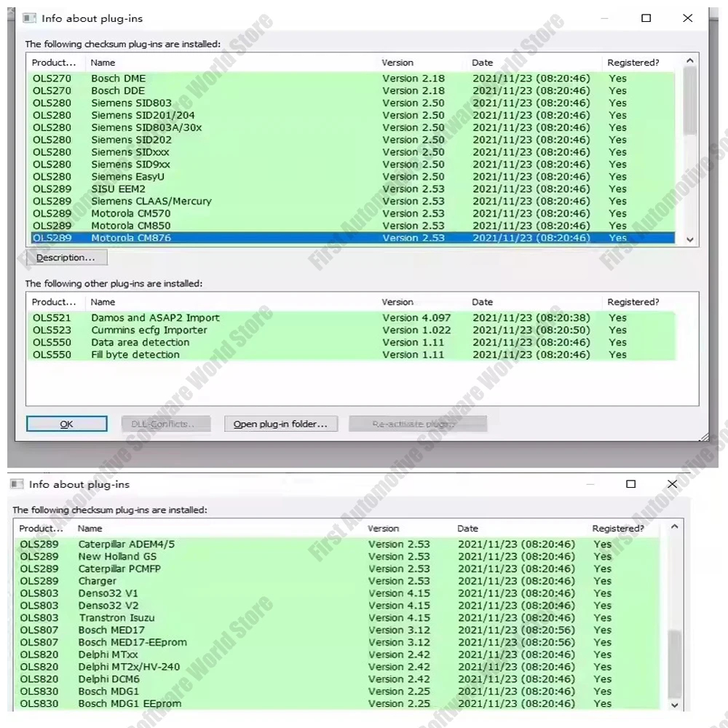
Task: Click scroll down arrow in bottom window list
Action: (x=675, y=705)
